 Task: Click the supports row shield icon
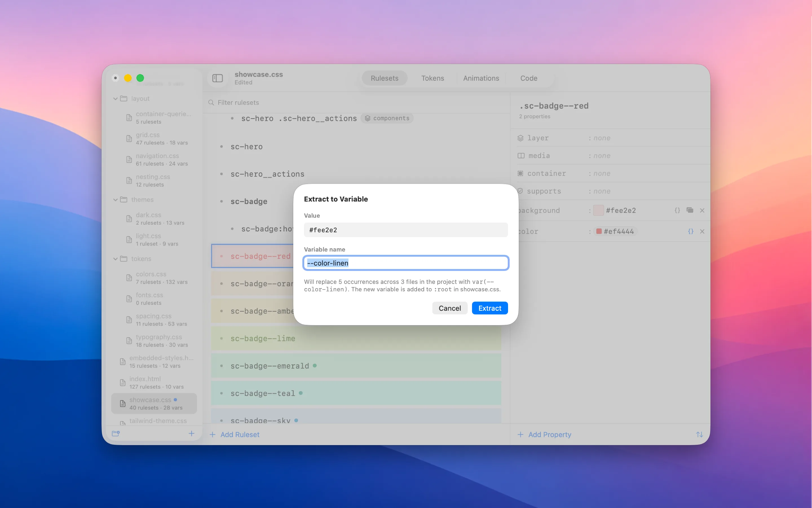point(520,191)
